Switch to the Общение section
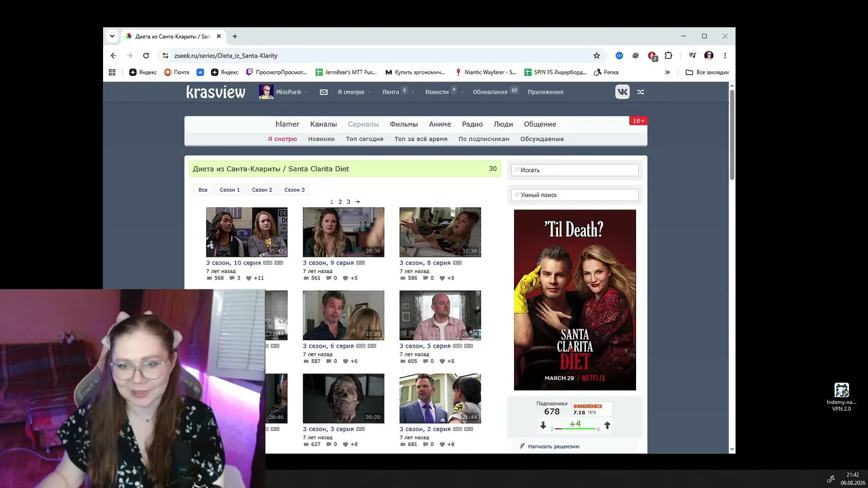The width and height of the screenshot is (868, 488). coord(540,124)
